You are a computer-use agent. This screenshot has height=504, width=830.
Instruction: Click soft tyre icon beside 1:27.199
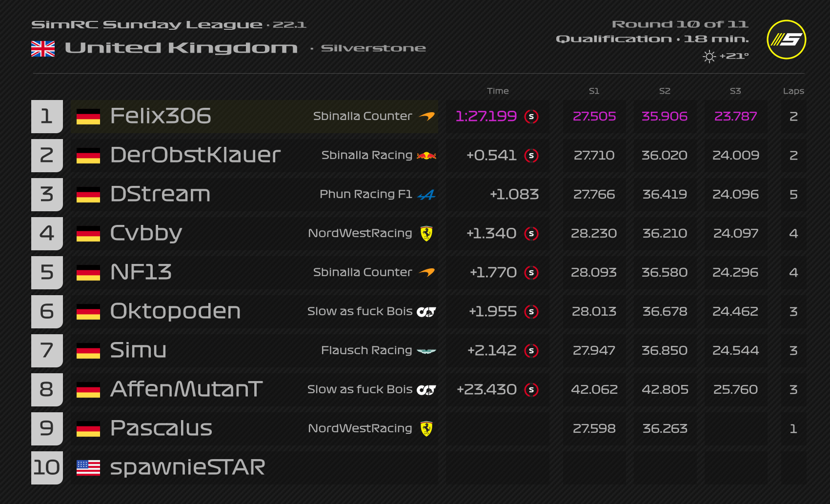point(531,117)
